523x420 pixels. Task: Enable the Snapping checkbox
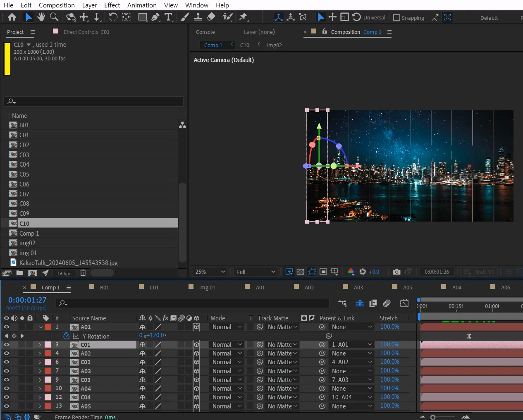(396, 18)
